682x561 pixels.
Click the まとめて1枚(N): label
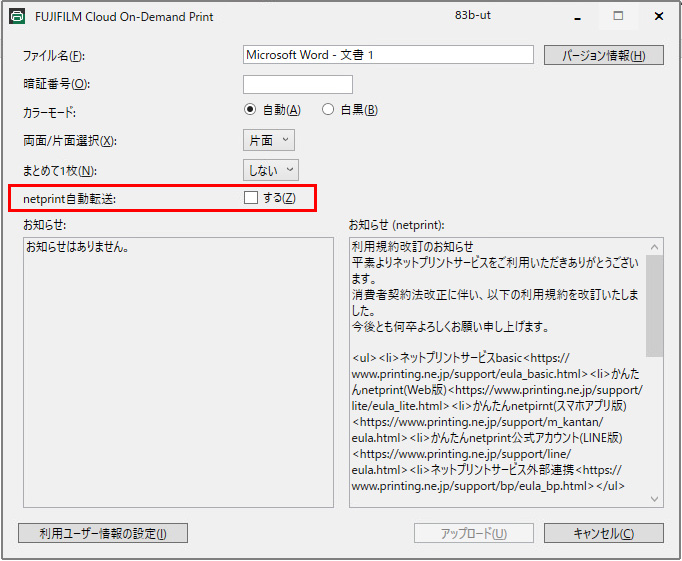(60, 170)
